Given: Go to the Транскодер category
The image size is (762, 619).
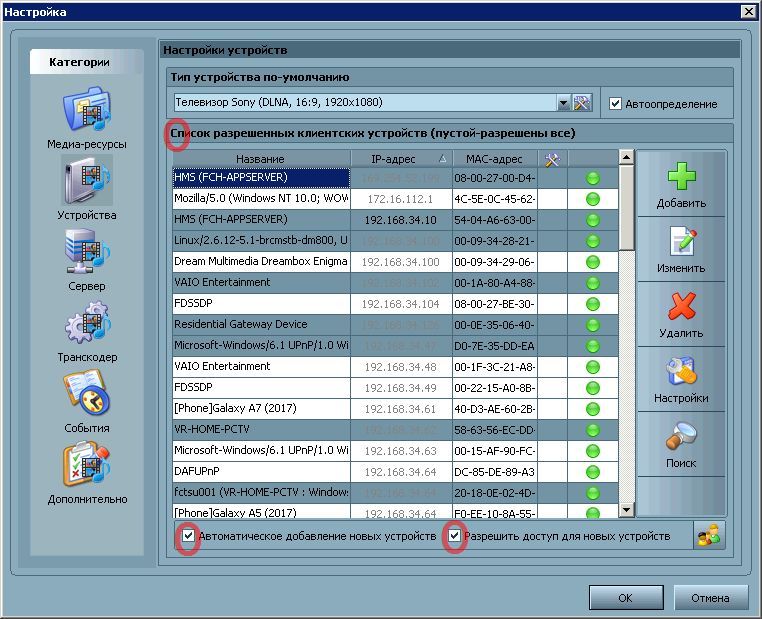Looking at the screenshot, I should 86,330.
